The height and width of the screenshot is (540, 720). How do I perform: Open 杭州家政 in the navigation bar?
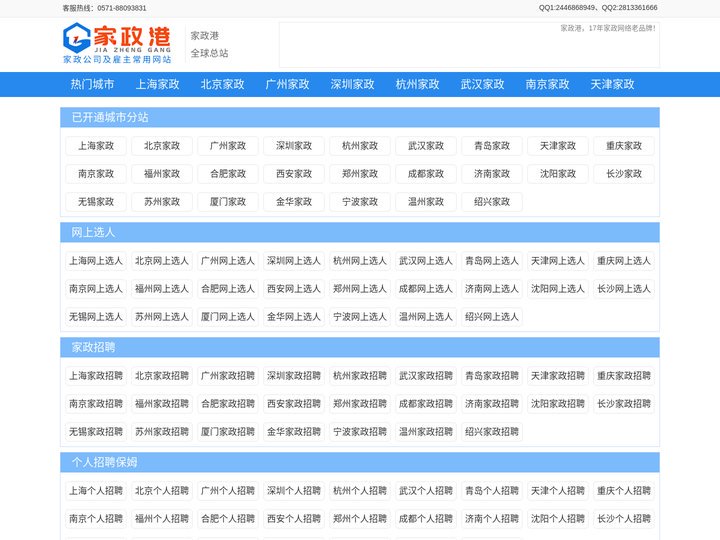417,84
